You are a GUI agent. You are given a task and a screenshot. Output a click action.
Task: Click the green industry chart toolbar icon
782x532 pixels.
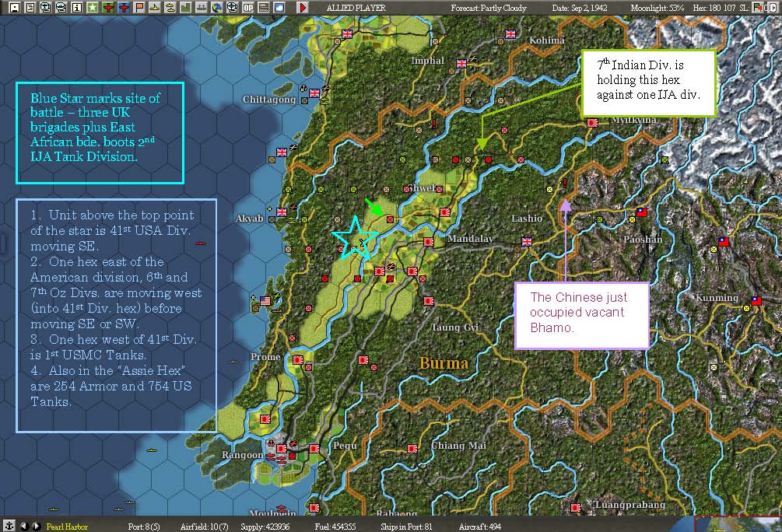pos(185,8)
